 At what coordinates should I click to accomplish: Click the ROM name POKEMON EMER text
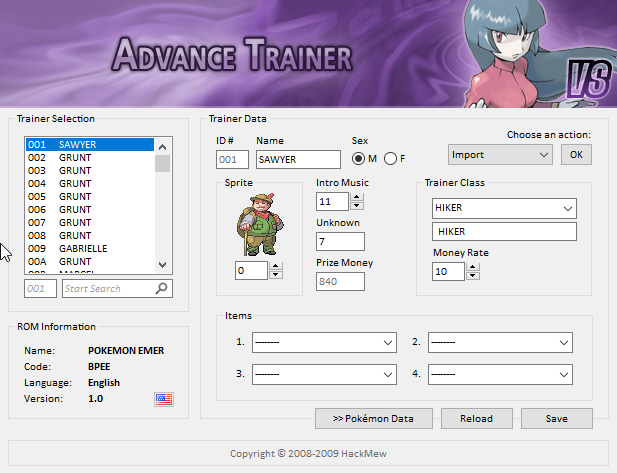(x=126, y=351)
